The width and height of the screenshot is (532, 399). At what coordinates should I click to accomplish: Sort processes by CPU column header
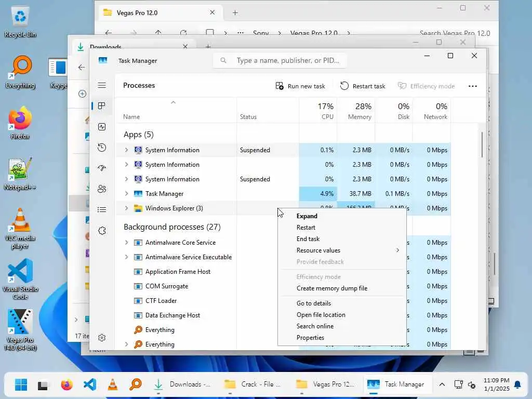[318, 111]
